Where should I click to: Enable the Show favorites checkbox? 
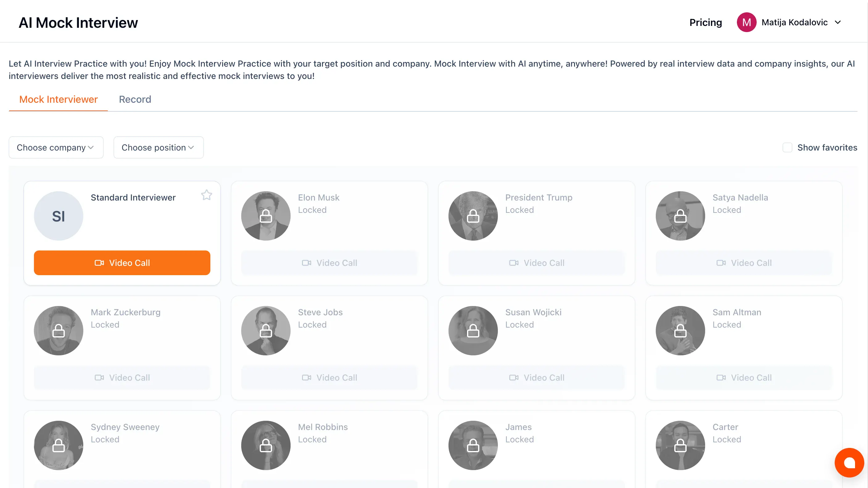[787, 147]
